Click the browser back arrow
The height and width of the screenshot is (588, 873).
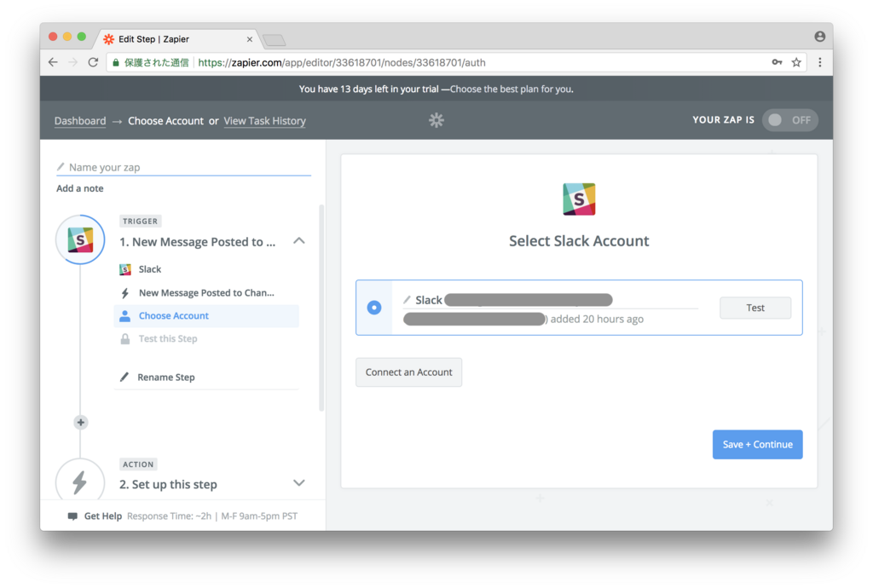53,62
